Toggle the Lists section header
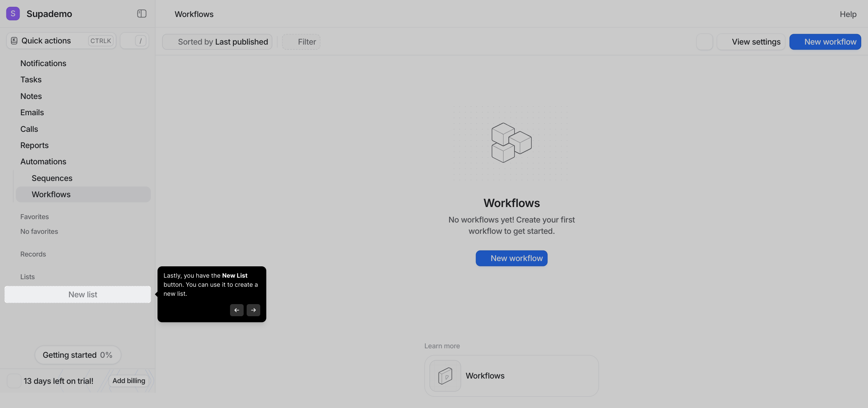Viewport: 868px width, 408px height. click(28, 277)
